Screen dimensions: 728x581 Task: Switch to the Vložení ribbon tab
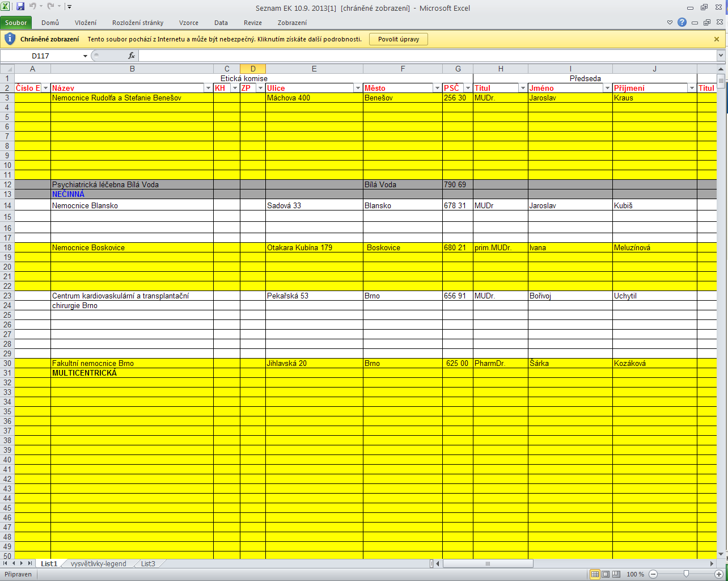86,23
